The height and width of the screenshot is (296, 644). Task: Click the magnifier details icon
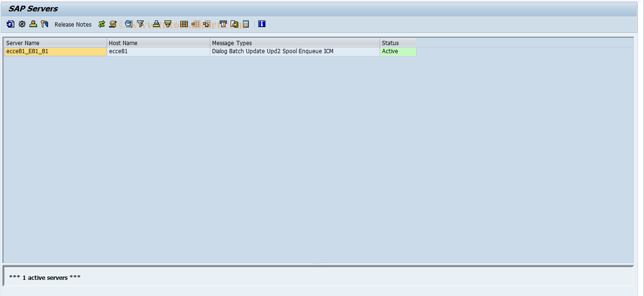click(129, 24)
